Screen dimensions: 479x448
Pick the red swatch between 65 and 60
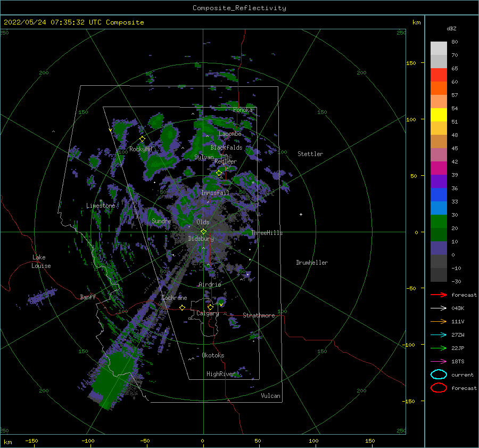pyautogui.click(x=439, y=75)
